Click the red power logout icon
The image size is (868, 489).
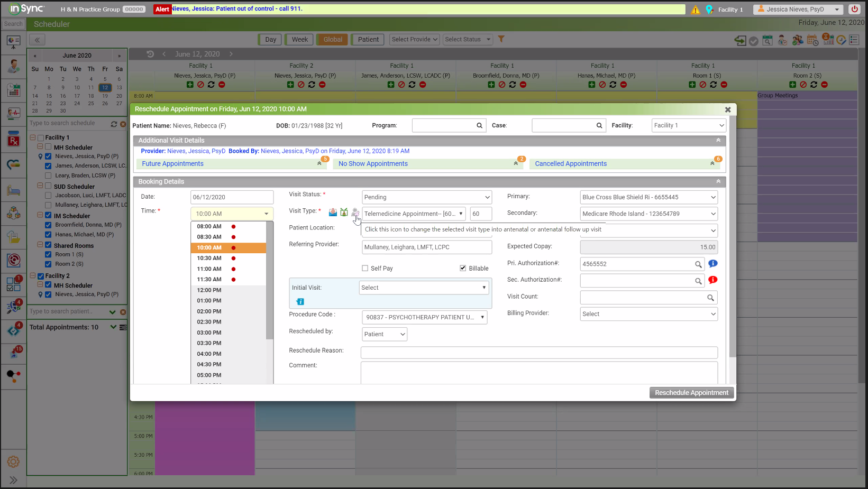pos(854,9)
